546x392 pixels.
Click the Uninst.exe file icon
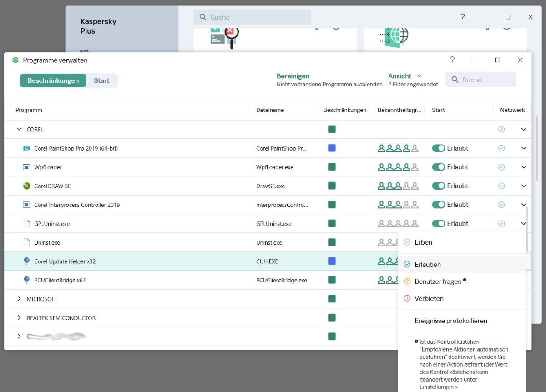click(26, 243)
